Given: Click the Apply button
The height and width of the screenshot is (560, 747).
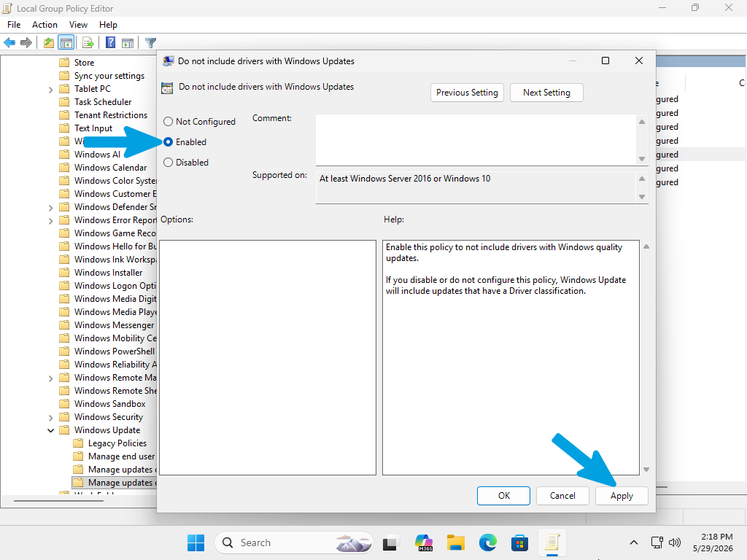Looking at the screenshot, I should (x=622, y=496).
